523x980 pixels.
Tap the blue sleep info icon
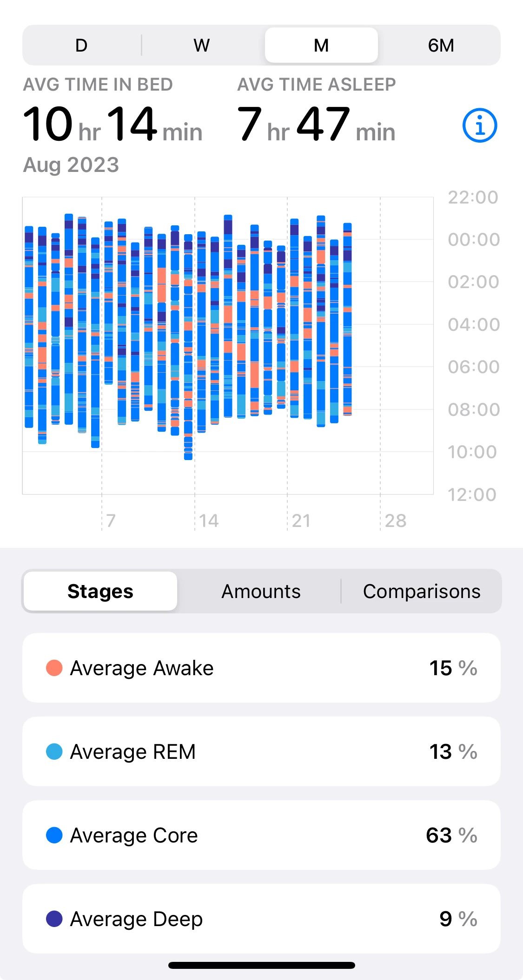(480, 125)
